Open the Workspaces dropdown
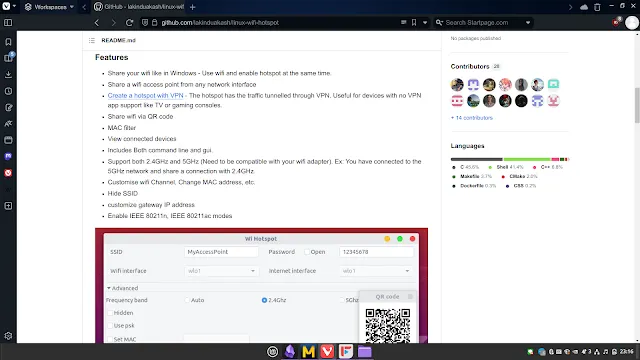The width and height of the screenshot is (640, 360). (x=49, y=7)
